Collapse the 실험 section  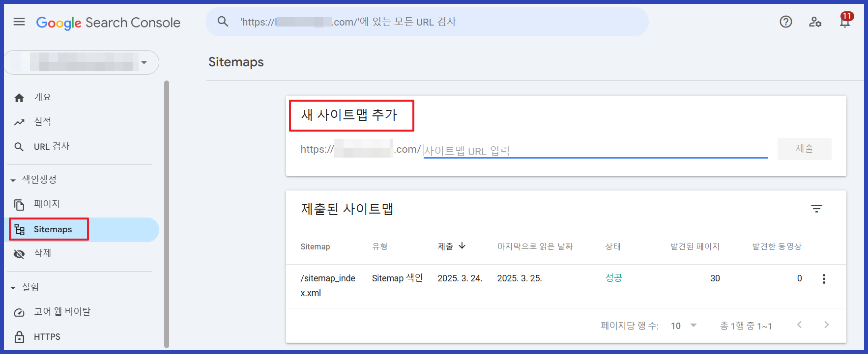pyautogui.click(x=13, y=288)
